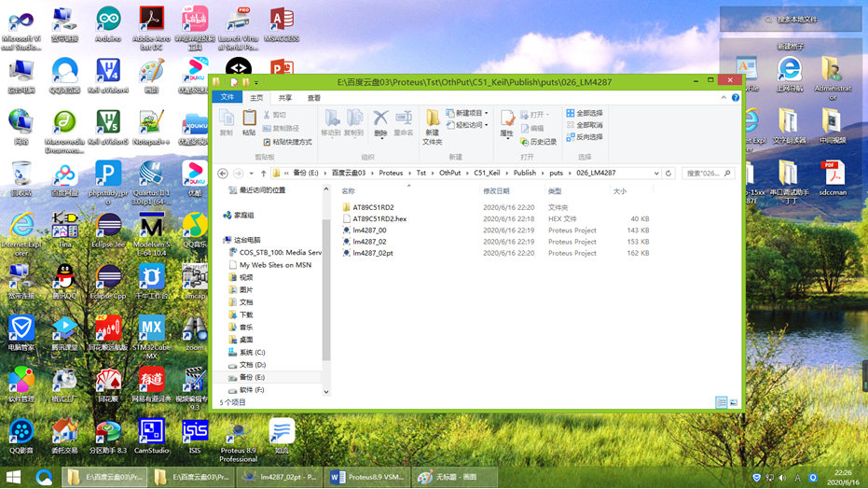Viewport: 868px width, 489px height.
Task: Click the navigation pane scrollbar down arrow
Action: coord(326,392)
